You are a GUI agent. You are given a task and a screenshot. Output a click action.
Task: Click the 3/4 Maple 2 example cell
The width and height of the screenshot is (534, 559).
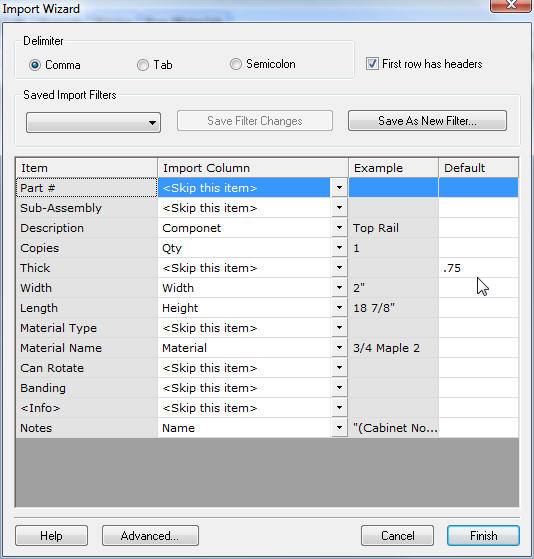[x=394, y=348]
